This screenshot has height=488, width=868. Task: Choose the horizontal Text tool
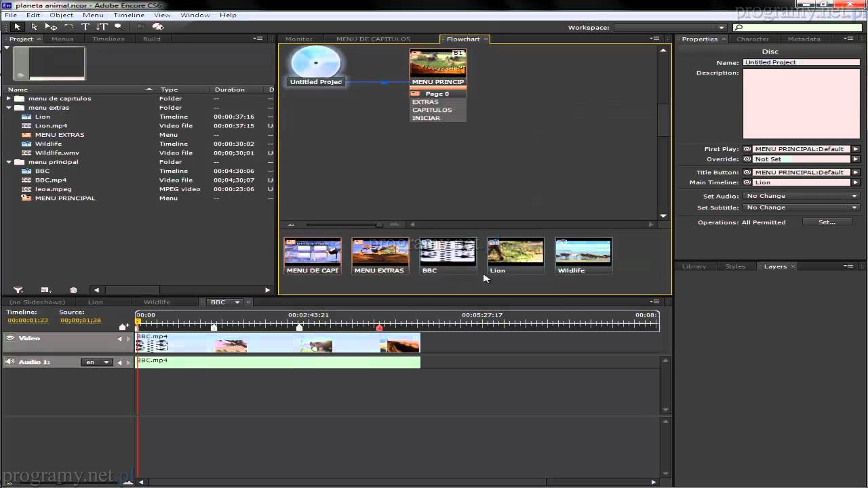(85, 27)
